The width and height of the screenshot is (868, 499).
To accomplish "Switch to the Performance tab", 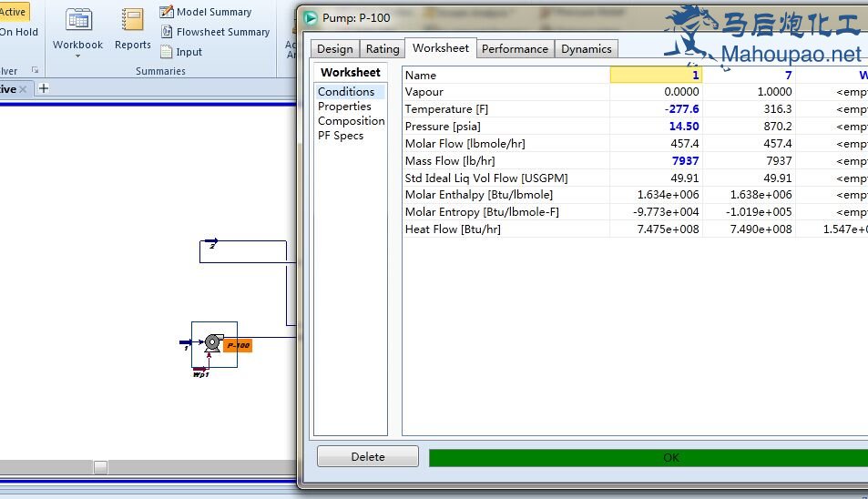I will [x=515, y=49].
